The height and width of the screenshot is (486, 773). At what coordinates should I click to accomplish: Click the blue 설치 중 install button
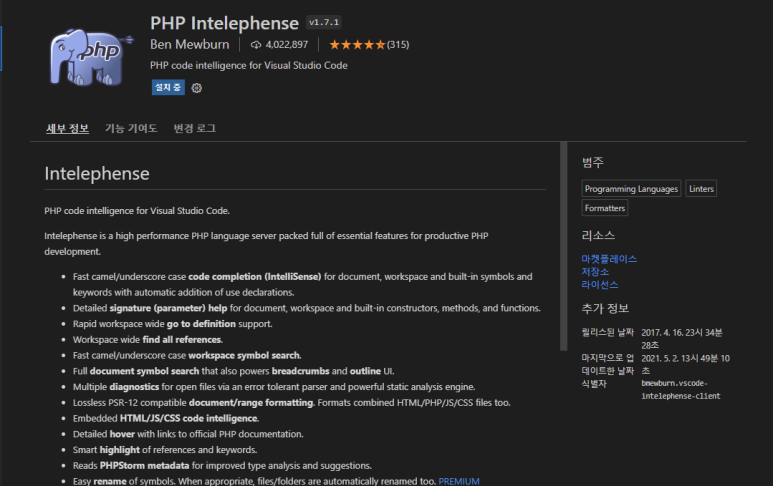[168, 87]
